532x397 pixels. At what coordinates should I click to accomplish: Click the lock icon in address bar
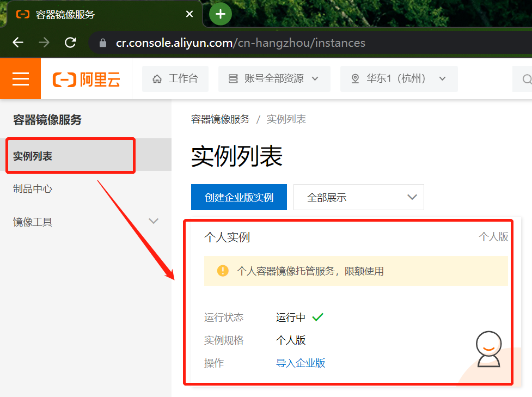click(103, 43)
